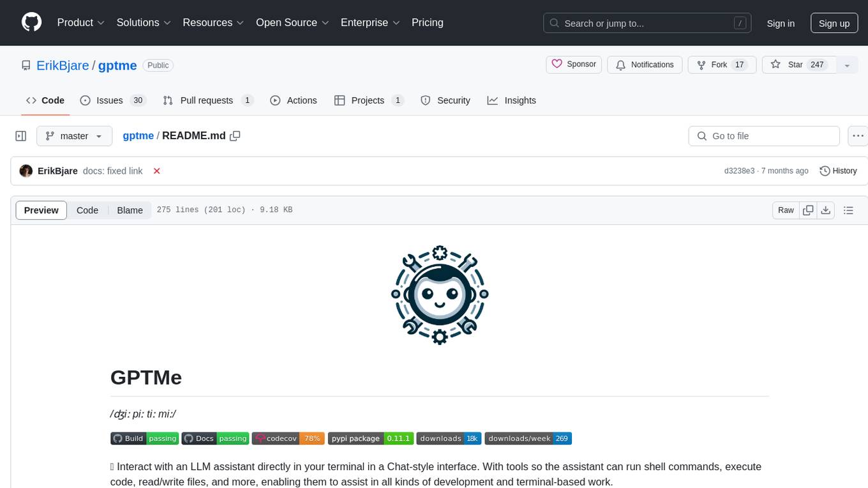Viewport: 868px width, 488px height.
Task: Select the Blame view
Action: point(130,210)
